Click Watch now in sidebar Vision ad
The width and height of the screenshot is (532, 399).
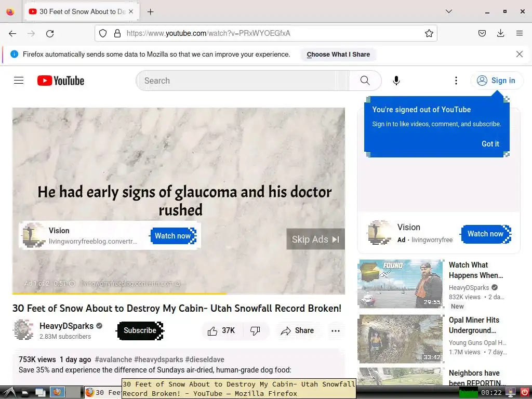(x=486, y=234)
